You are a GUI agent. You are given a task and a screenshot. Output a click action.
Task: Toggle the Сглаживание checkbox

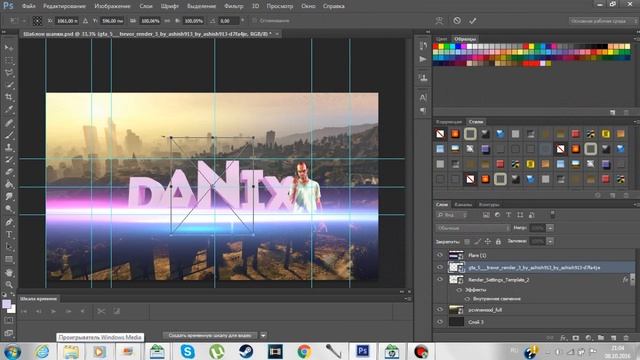pos(255,20)
